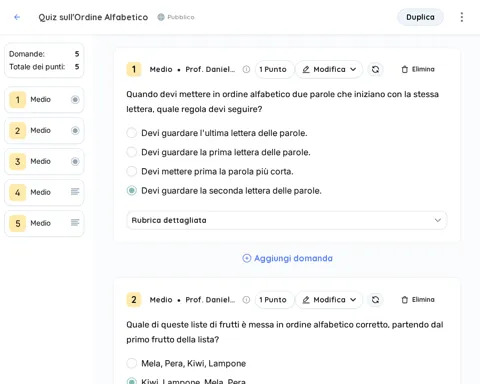Click the question 1 text about "stessa lettera"
Screen dimensions: 480x384
pos(282,102)
